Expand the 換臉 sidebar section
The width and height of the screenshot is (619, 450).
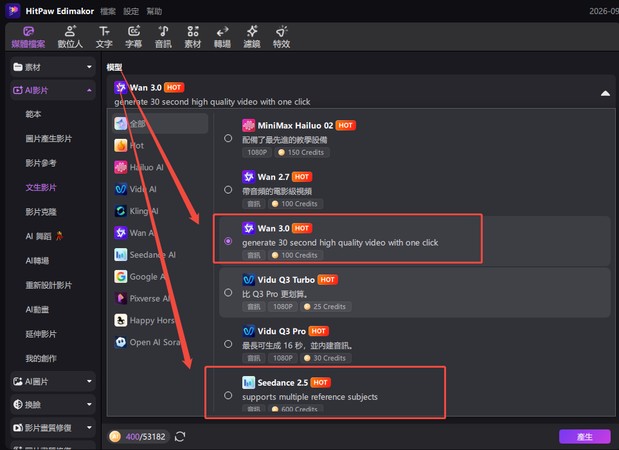tap(53, 405)
